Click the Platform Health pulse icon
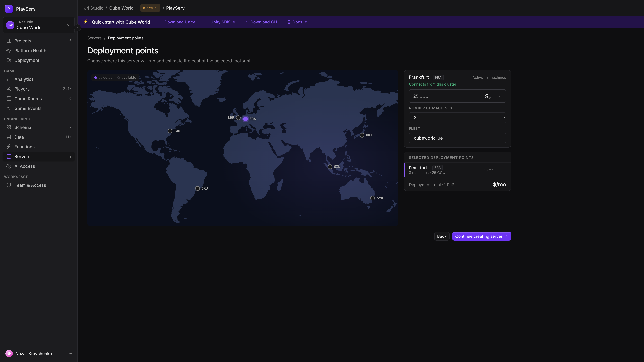Screen dimensions: 644x362 (x=9, y=50)
